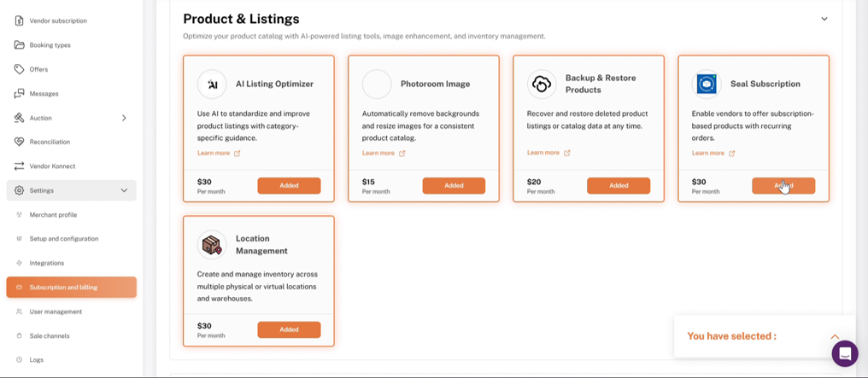Expand the Auction submenu arrow

124,118
